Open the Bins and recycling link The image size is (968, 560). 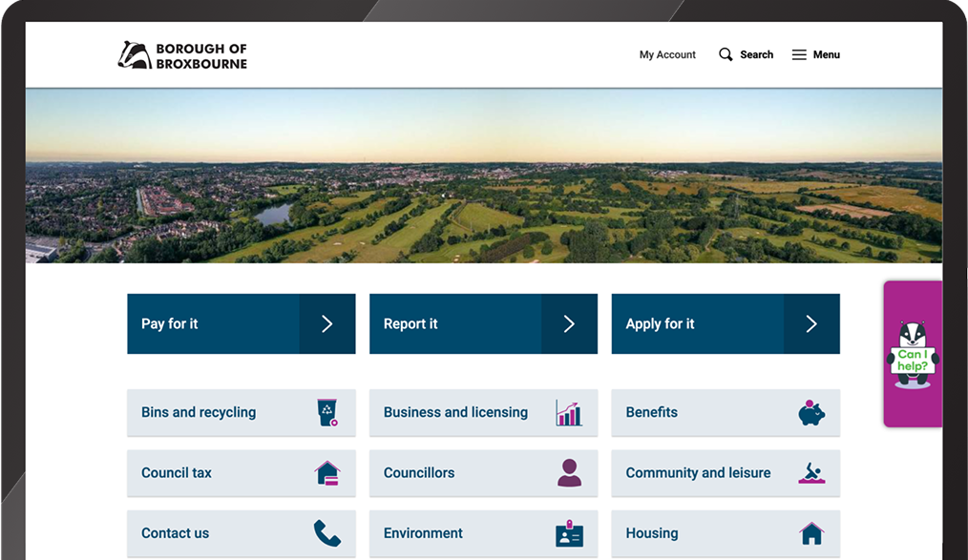(x=199, y=412)
